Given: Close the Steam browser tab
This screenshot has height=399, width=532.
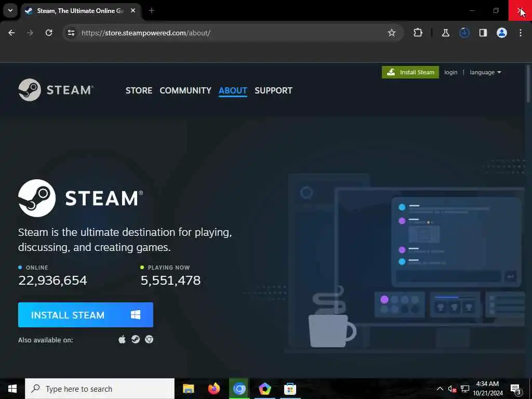Looking at the screenshot, I should (133, 11).
